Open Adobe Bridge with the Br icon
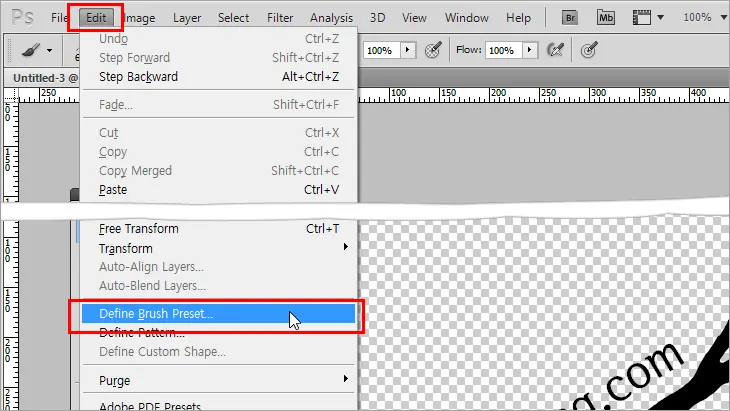 coord(571,17)
